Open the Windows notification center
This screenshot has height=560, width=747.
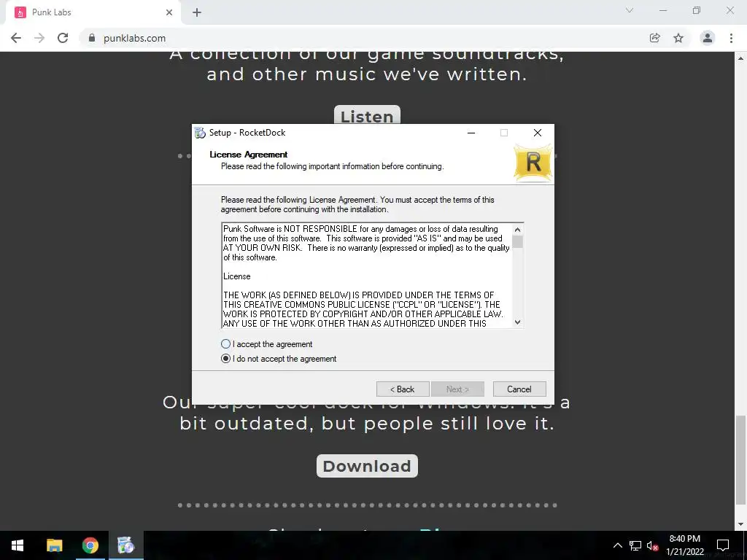723,545
